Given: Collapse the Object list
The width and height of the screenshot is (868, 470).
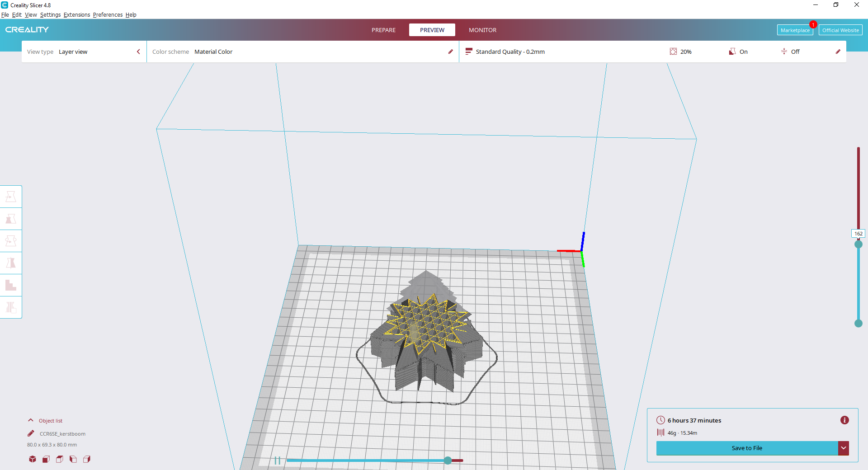Looking at the screenshot, I should click(31, 420).
